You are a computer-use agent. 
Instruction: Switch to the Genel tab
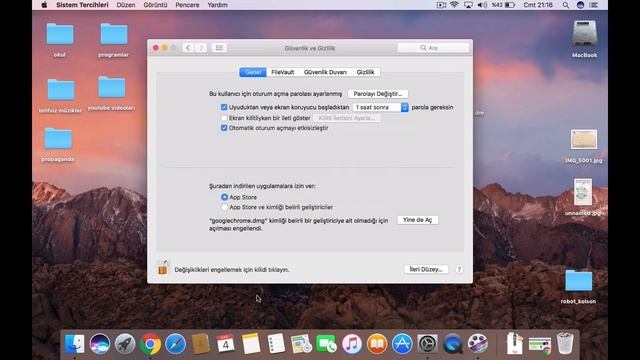[x=253, y=72]
